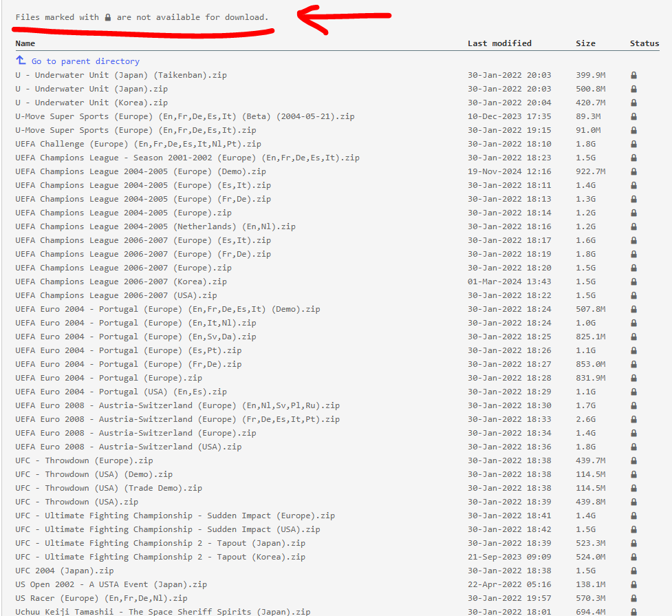Image resolution: width=672 pixels, height=616 pixels.
Task: Click lock icon for Uchuu Keiji Tamashii row
Action: pyautogui.click(x=633, y=612)
